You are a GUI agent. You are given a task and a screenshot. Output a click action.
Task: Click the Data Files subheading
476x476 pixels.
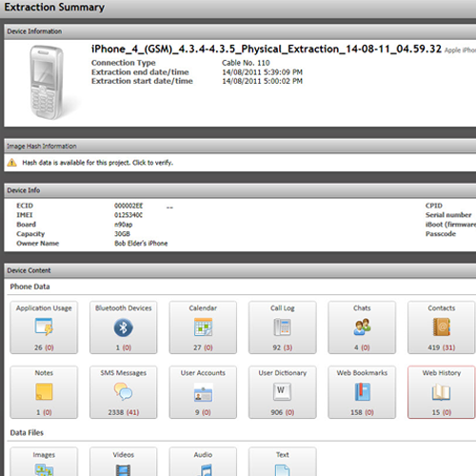(27, 433)
